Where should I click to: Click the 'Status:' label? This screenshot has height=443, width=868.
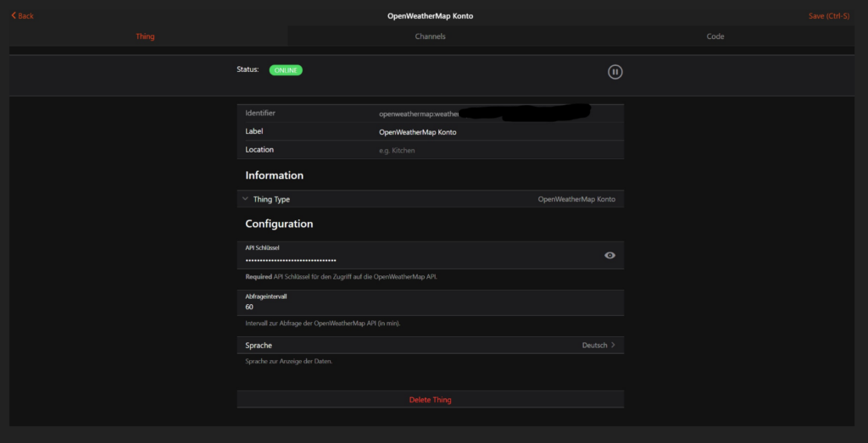point(248,69)
